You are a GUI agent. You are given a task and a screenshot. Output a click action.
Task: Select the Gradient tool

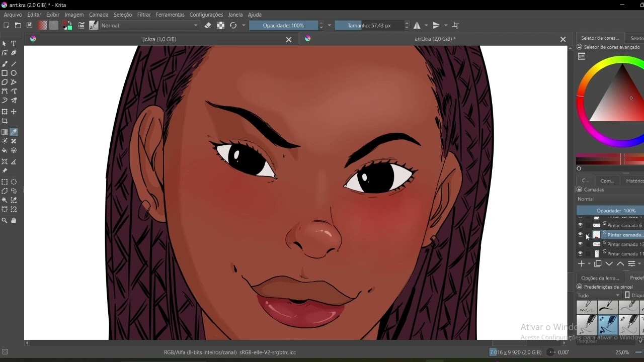click(5, 132)
